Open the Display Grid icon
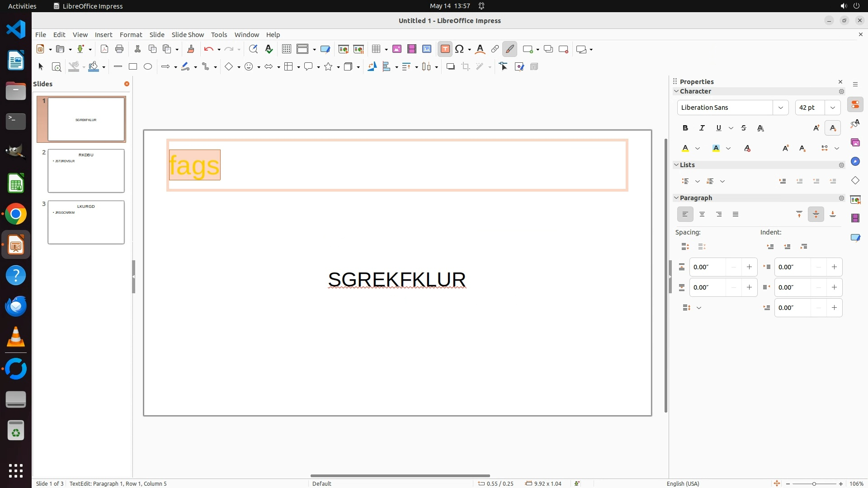Screen dimensions: 868x488 (x=286, y=49)
